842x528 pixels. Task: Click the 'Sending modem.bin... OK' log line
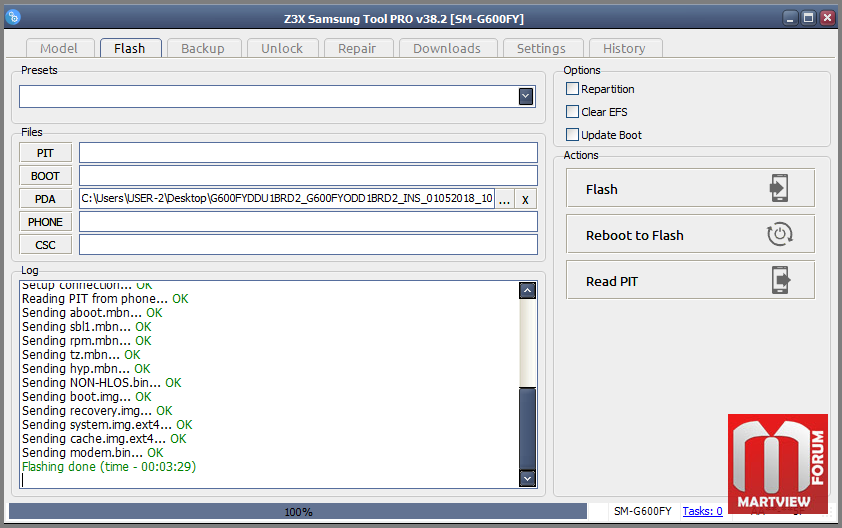92,453
